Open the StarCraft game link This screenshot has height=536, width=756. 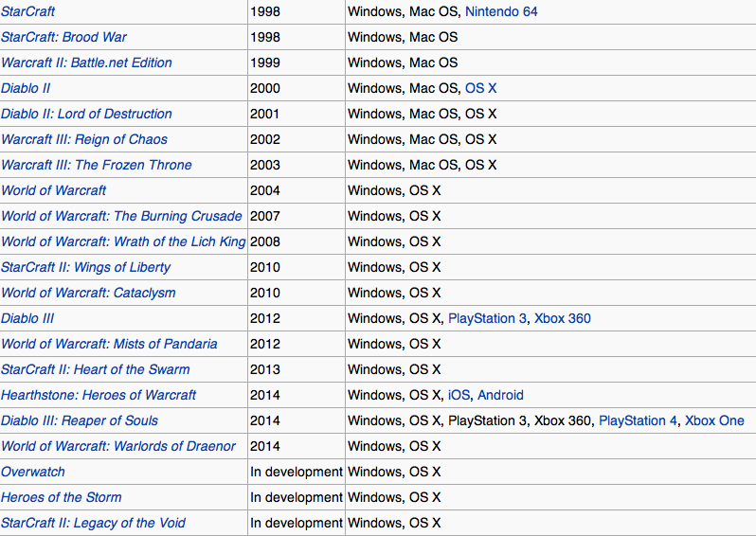[x=28, y=11]
